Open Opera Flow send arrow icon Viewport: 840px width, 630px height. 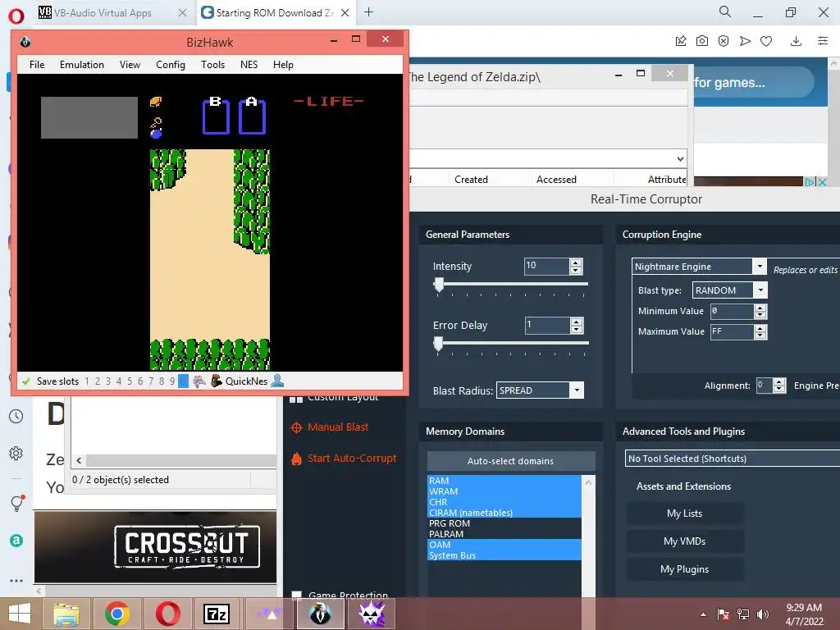745,41
